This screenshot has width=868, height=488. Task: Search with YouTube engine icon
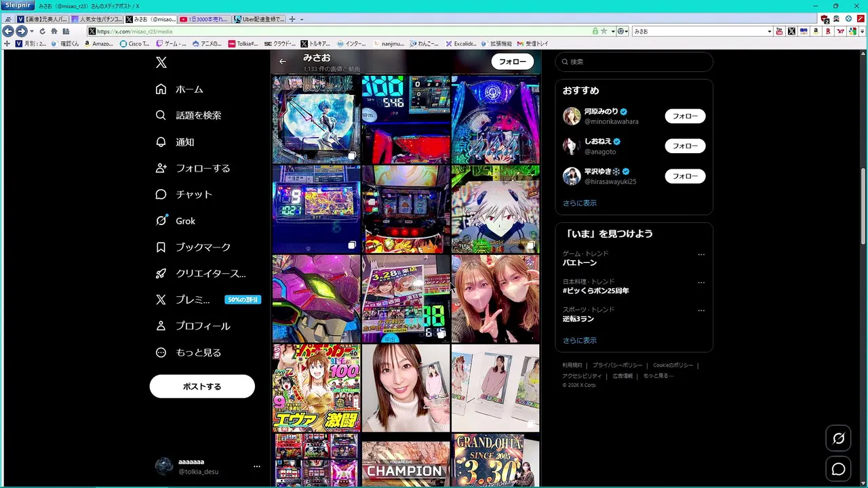point(780,31)
